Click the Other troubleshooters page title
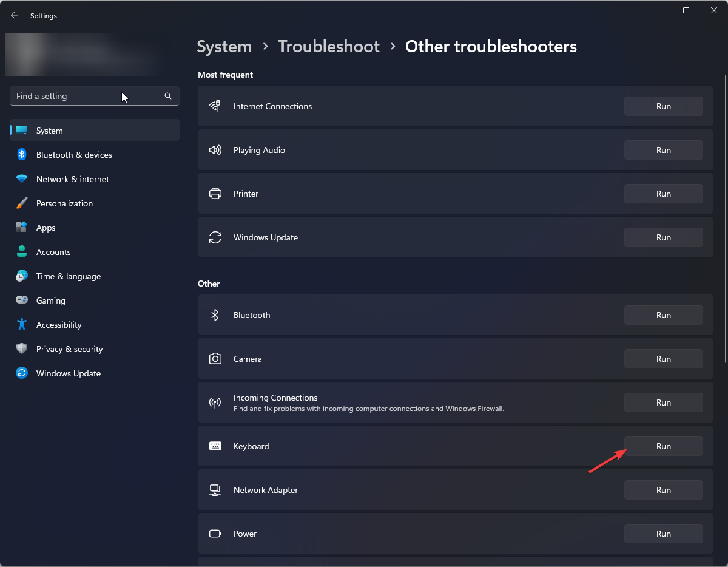The image size is (728, 567). (491, 47)
